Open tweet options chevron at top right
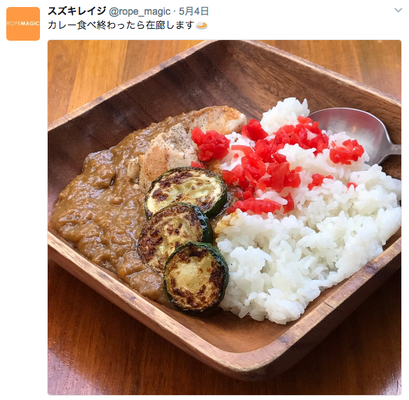The width and height of the screenshot is (409, 400). click(x=398, y=10)
